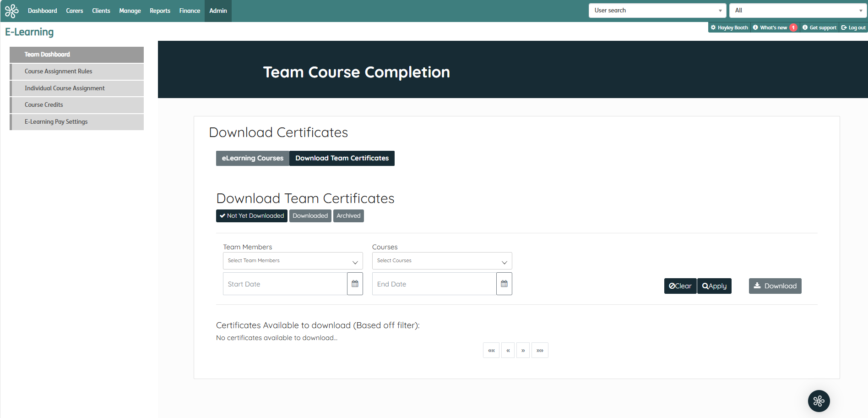Open Course Assignment Rules in sidebar
Viewport: 868px width, 418px height.
(x=59, y=71)
